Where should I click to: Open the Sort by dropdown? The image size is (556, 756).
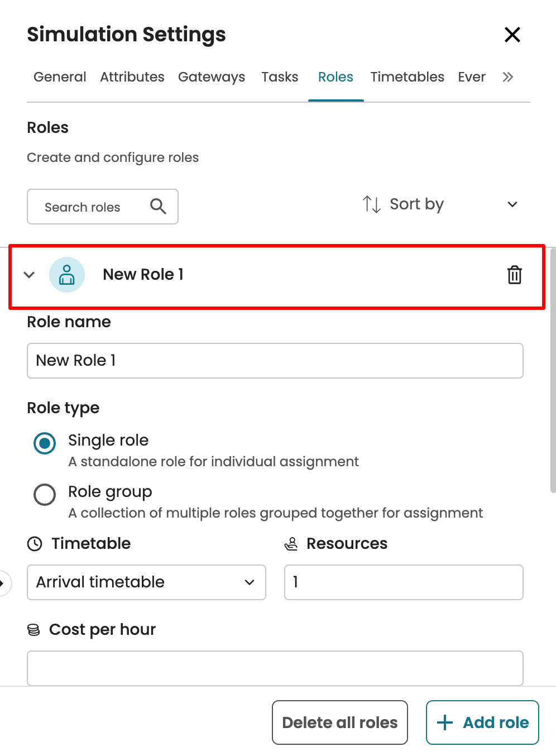pos(441,204)
